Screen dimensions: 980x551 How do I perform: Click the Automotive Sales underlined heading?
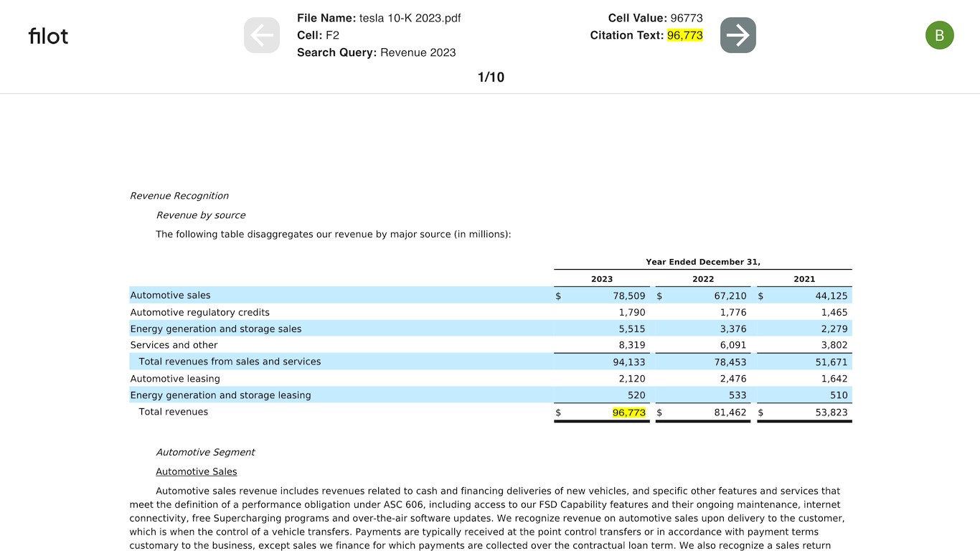point(196,471)
